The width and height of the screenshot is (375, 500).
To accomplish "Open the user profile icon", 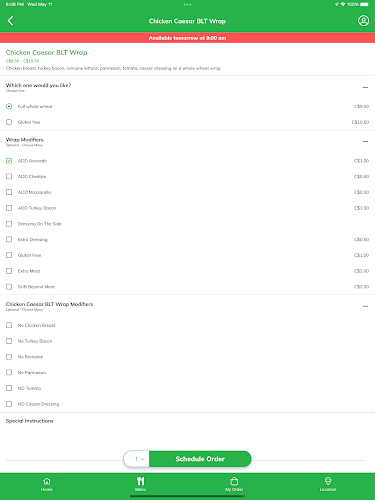I will pyautogui.click(x=363, y=21).
